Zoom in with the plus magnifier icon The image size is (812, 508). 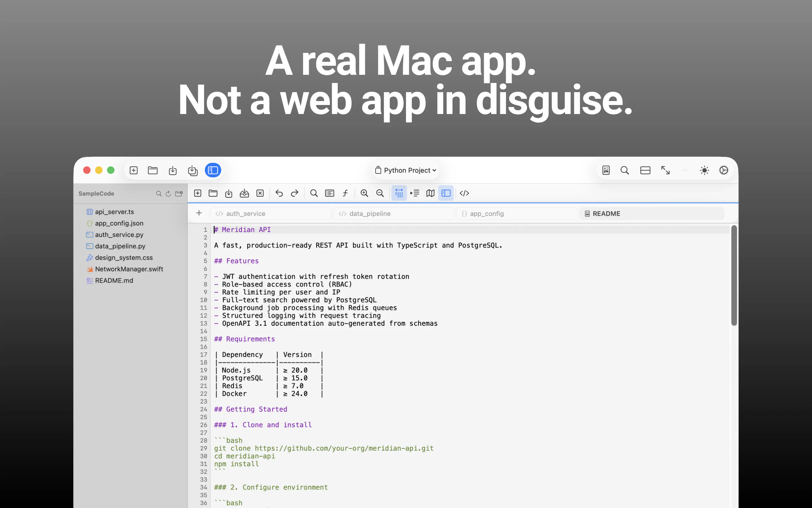pos(364,193)
